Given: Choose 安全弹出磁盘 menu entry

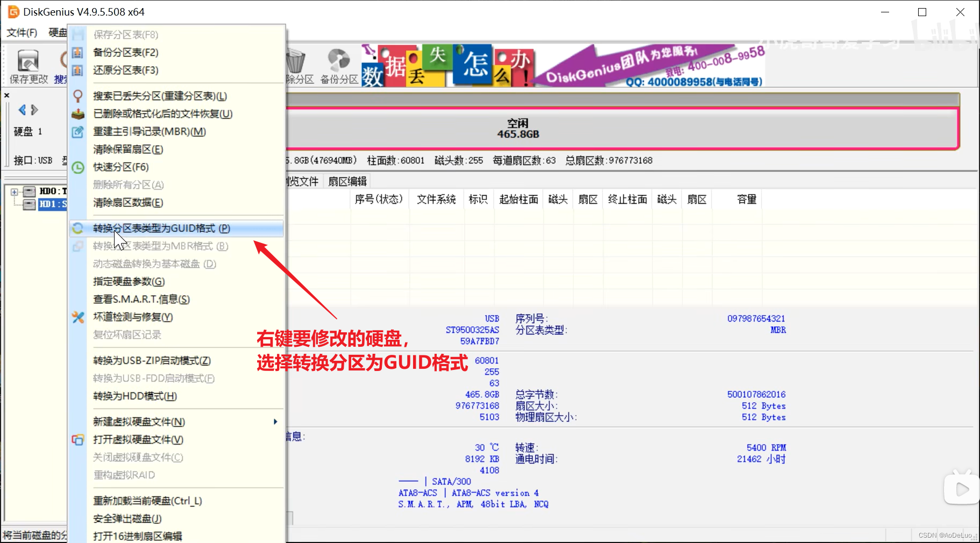Looking at the screenshot, I should click(177, 518).
